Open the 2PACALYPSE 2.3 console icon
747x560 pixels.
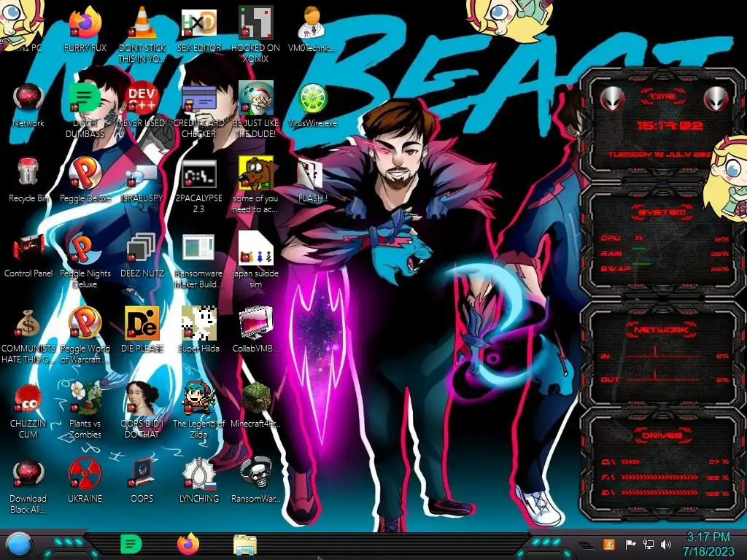(198, 174)
